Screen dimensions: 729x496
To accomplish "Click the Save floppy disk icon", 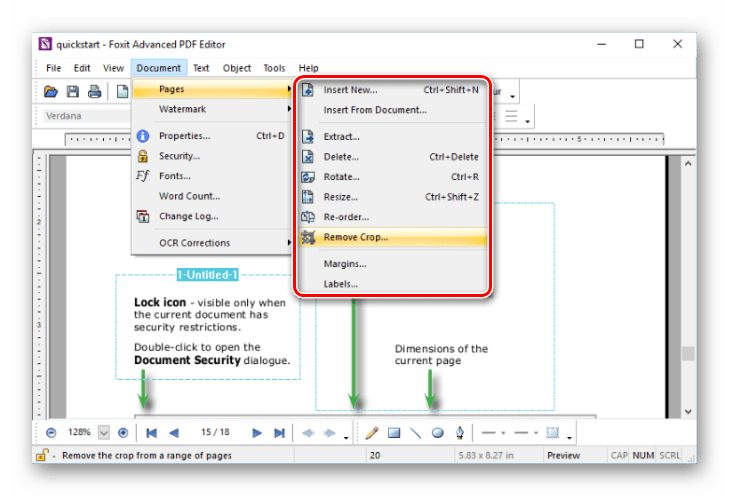I will click(73, 92).
